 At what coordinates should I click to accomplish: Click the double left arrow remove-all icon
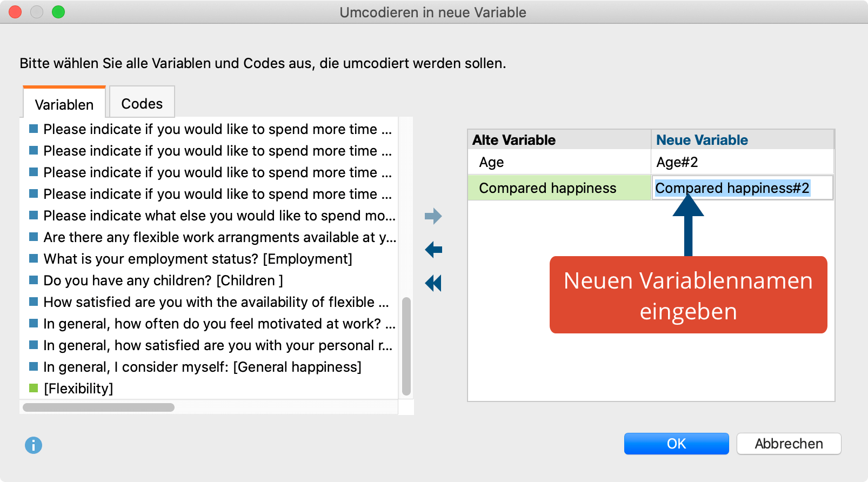433,283
